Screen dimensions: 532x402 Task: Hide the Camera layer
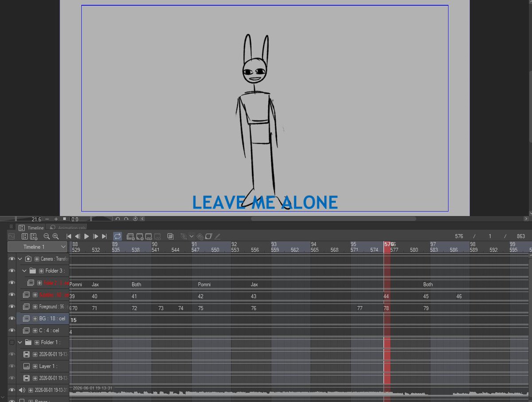pos(12,259)
